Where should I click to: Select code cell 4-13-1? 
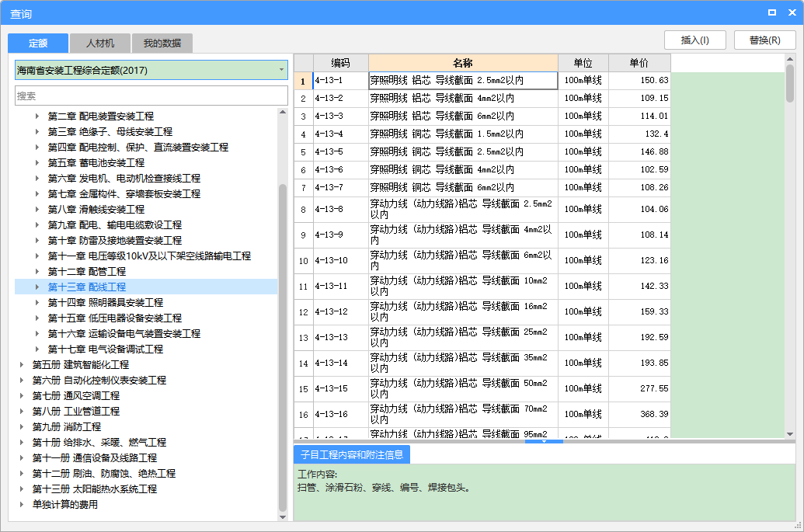click(x=340, y=81)
